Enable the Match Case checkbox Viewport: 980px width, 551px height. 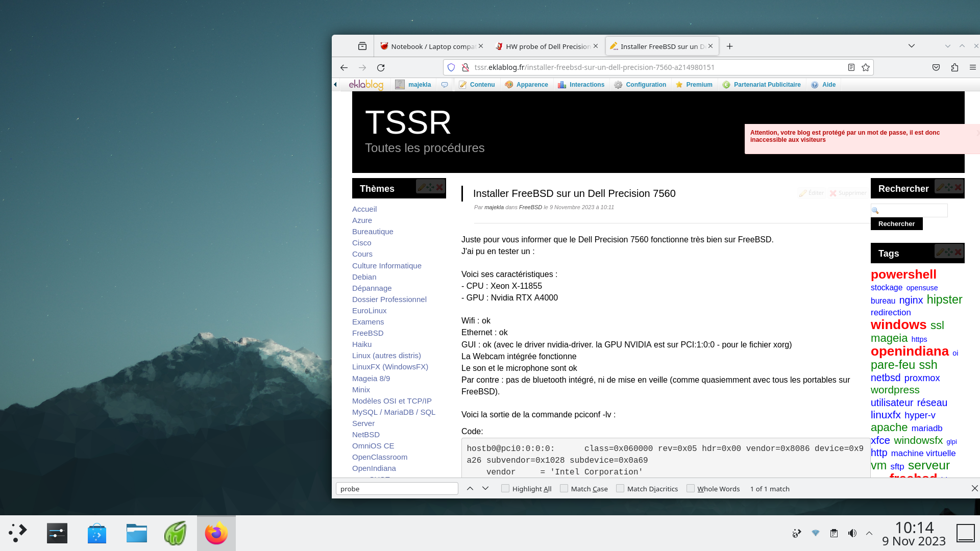[564, 489]
